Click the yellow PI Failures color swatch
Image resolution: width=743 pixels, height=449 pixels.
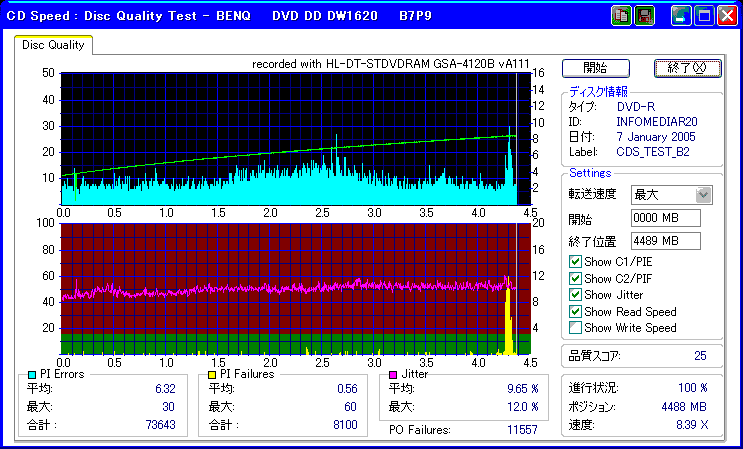tap(212, 375)
